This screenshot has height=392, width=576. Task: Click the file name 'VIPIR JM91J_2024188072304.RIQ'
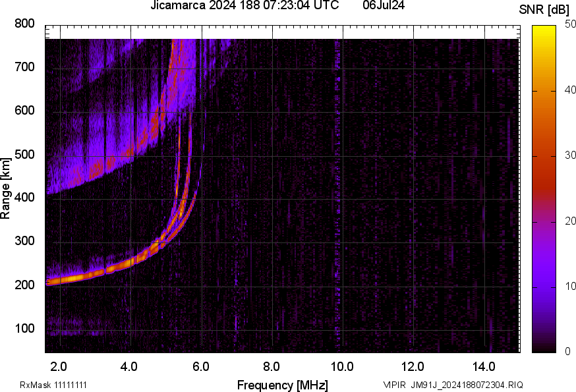pyautogui.click(x=453, y=385)
